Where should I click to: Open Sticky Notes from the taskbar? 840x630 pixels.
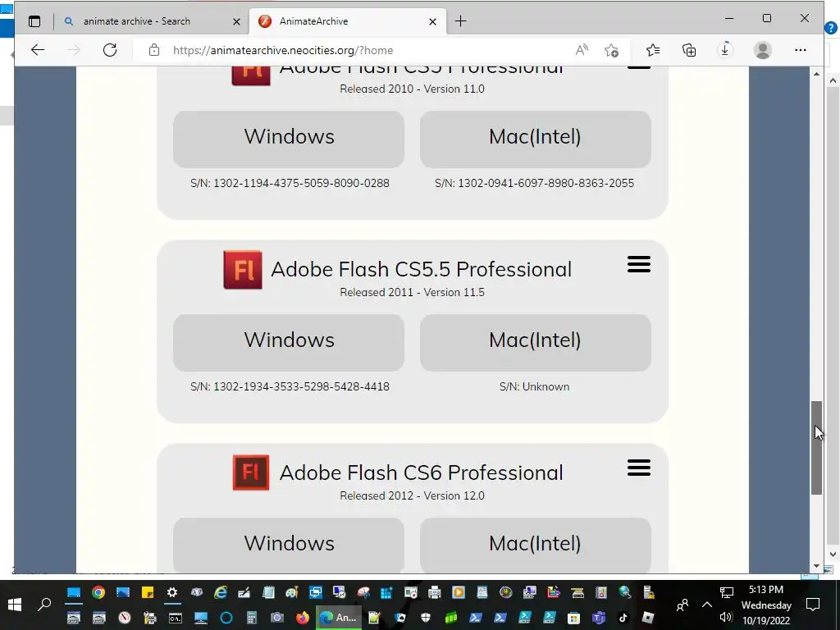(148, 592)
